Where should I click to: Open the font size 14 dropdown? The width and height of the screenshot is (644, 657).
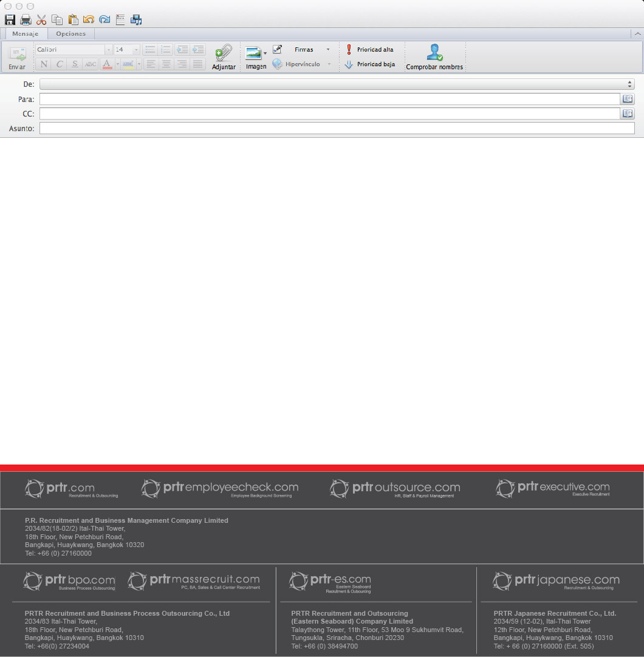point(136,50)
